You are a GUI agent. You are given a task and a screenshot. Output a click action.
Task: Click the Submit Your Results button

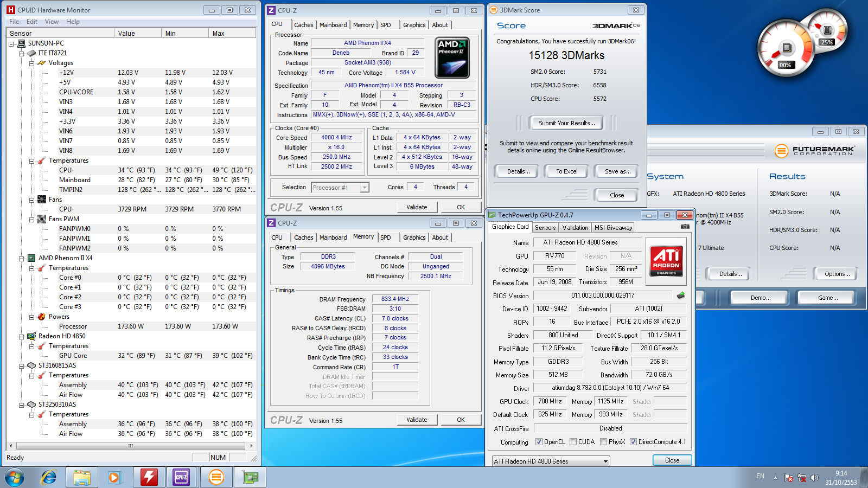tap(566, 123)
